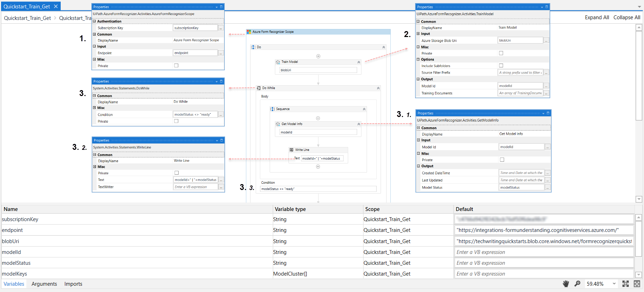Switch to the Arguments tab
Screen dimensions: 644x292
(x=44, y=284)
